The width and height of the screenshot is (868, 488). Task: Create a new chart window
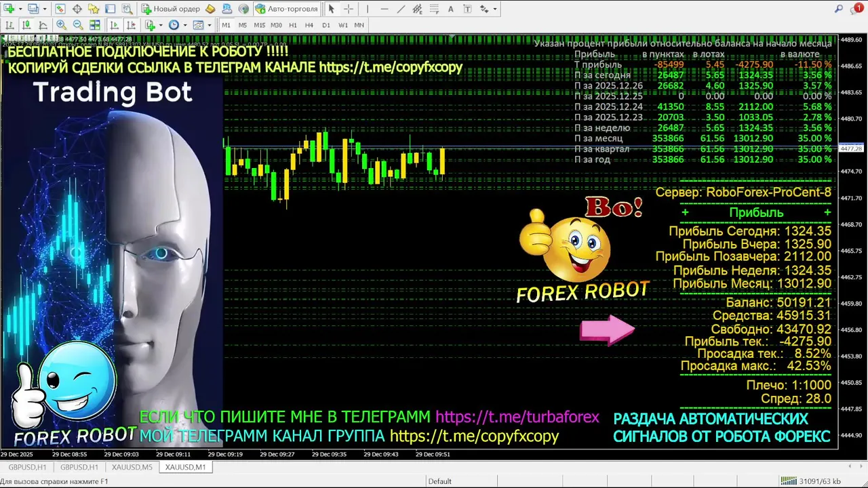tap(9, 9)
